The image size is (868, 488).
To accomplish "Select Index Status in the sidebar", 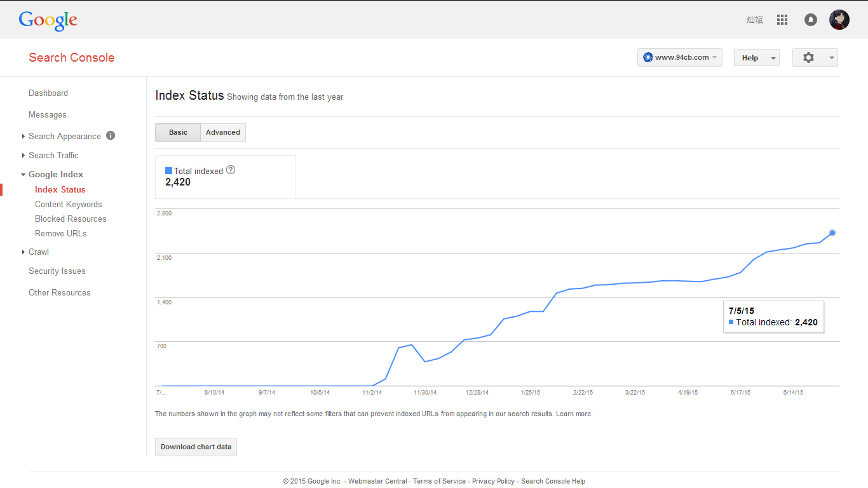I will tap(60, 189).
